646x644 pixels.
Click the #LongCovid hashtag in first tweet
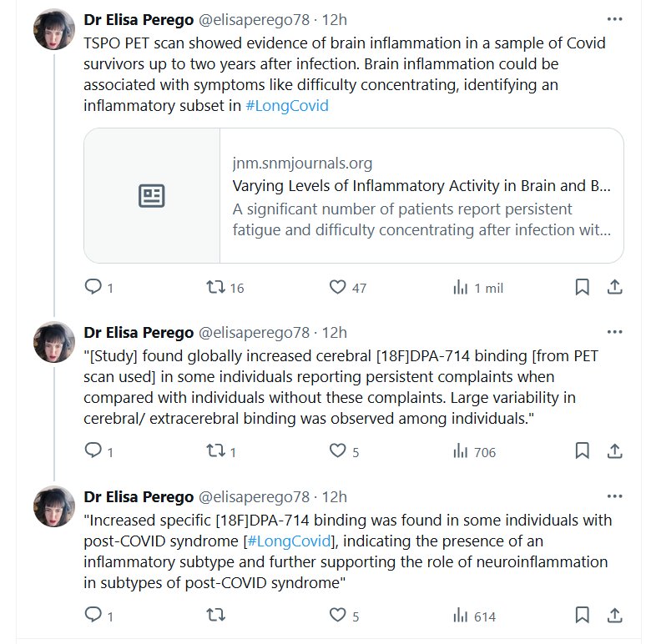tap(287, 106)
